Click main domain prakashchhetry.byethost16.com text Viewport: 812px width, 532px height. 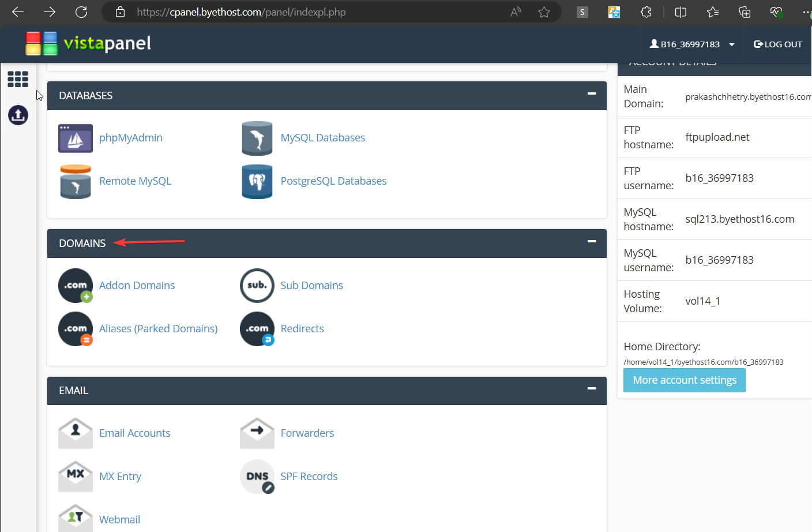(748, 97)
